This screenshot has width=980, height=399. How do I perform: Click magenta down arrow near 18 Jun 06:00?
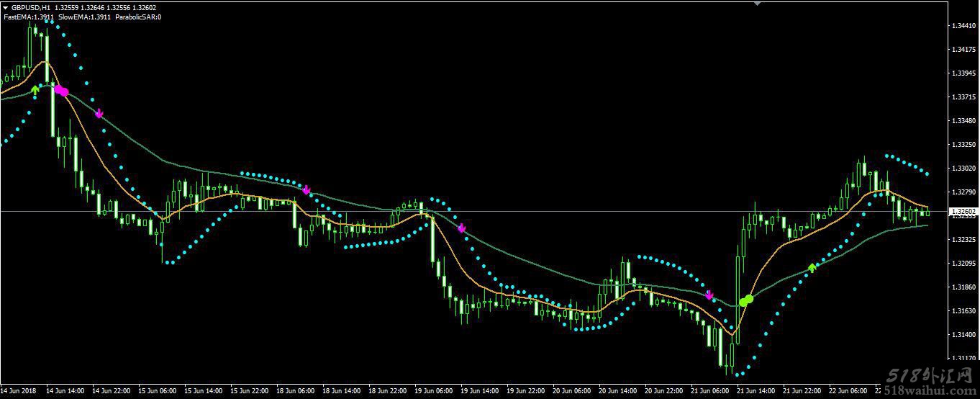pyautogui.click(x=307, y=190)
